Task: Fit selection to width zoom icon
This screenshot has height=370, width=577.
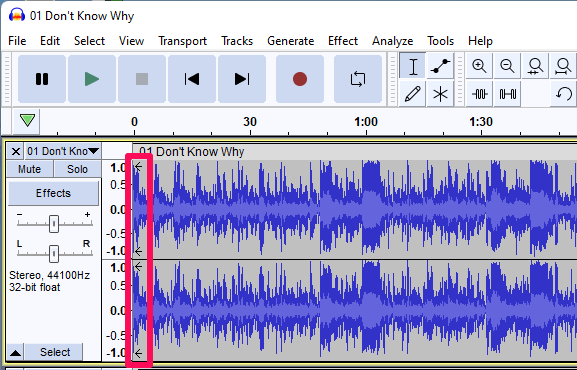Action: 535,66
